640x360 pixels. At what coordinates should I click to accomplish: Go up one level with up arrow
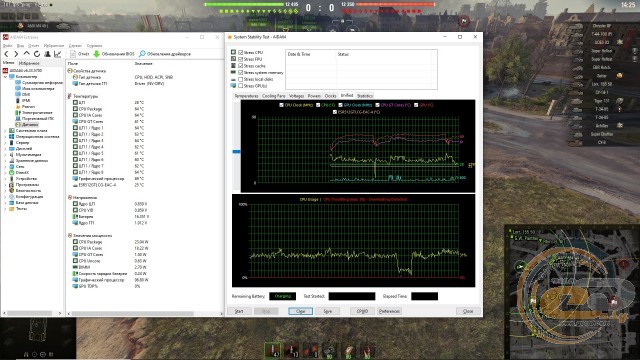pos(27,54)
